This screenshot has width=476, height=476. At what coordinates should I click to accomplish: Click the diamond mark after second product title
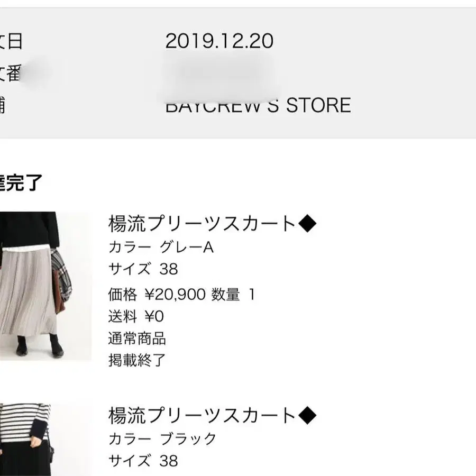pos(307,415)
